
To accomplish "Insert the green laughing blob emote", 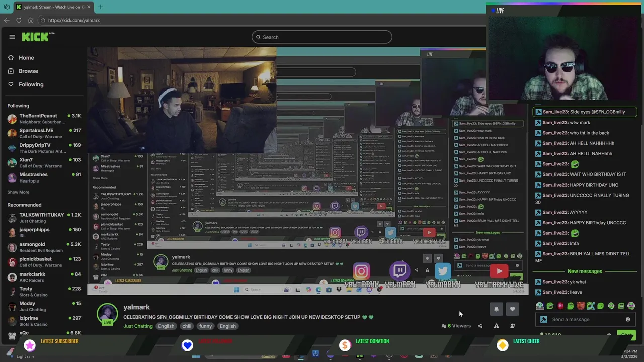I will coord(550,306).
